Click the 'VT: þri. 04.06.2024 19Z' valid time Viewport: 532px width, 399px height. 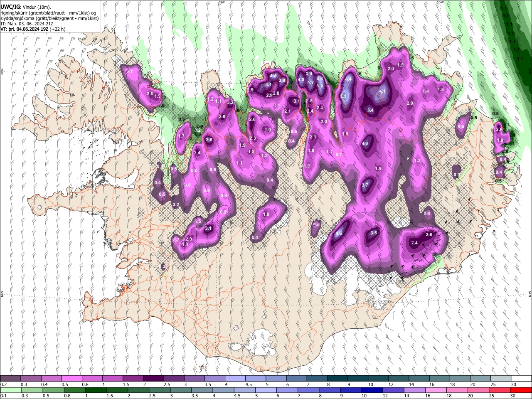click(25, 29)
